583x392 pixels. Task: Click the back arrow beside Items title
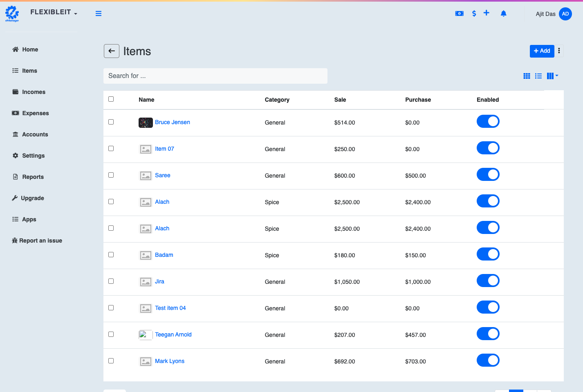[x=112, y=51]
